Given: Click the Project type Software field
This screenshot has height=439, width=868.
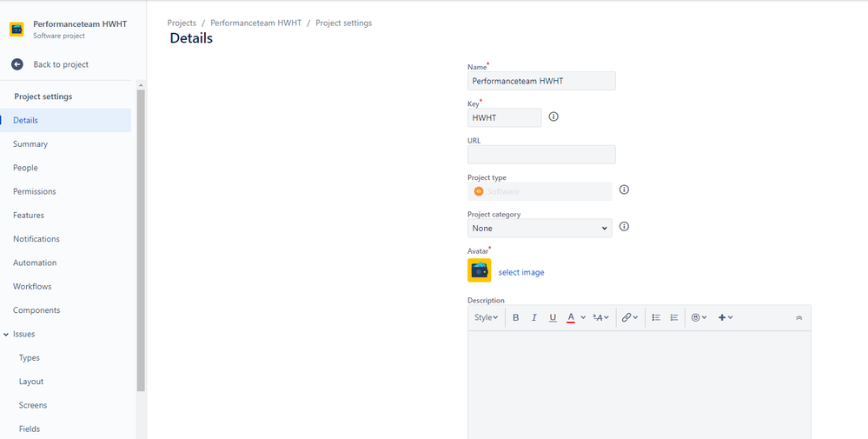Looking at the screenshot, I should pos(540,191).
